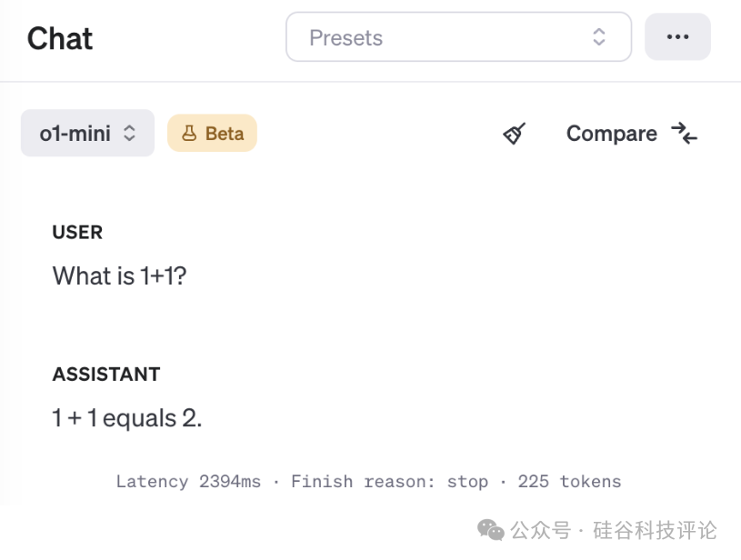The image size is (741, 560).
Task: Toggle the ASSISTANT role label
Action: coord(105,375)
